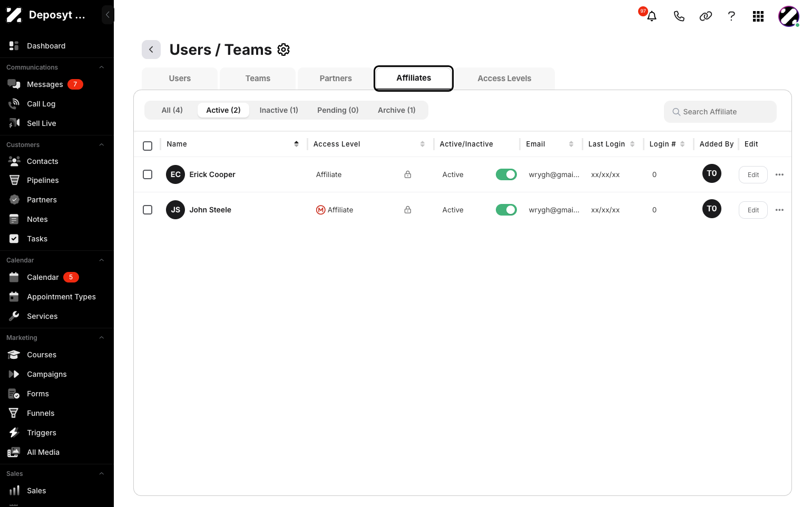812x507 pixels.
Task: Collapse the Calendar section
Action: click(x=102, y=260)
